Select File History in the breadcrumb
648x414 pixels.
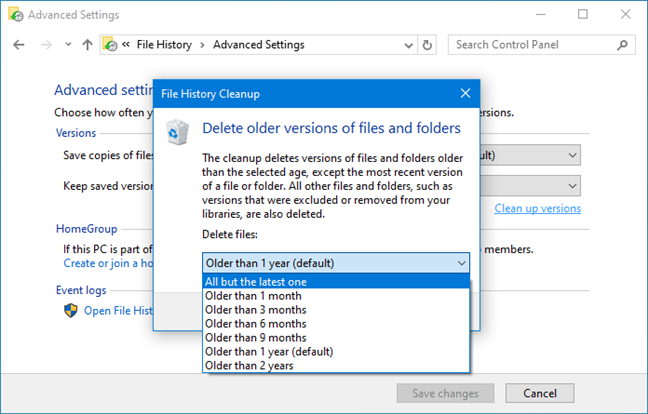click(x=164, y=45)
